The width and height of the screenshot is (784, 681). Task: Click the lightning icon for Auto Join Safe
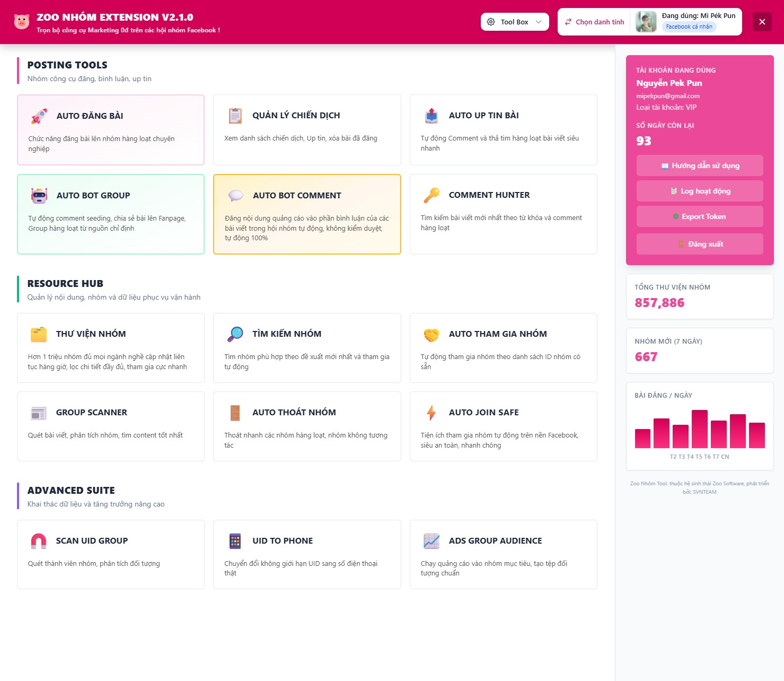coord(431,413)
